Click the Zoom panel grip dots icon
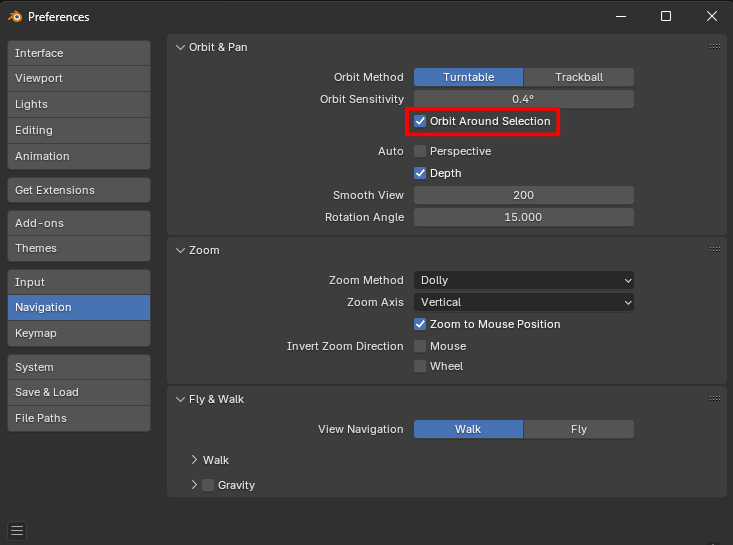The image size is (733, 545). tap(715, 250)
